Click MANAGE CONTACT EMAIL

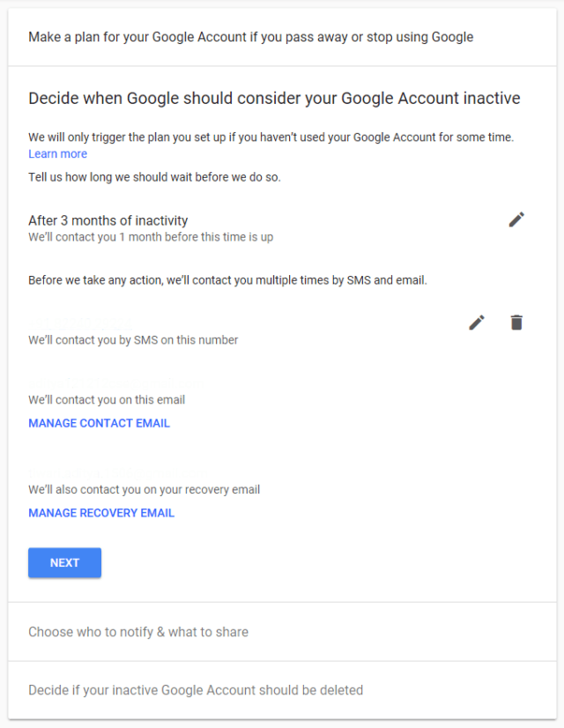coord(99,423)
